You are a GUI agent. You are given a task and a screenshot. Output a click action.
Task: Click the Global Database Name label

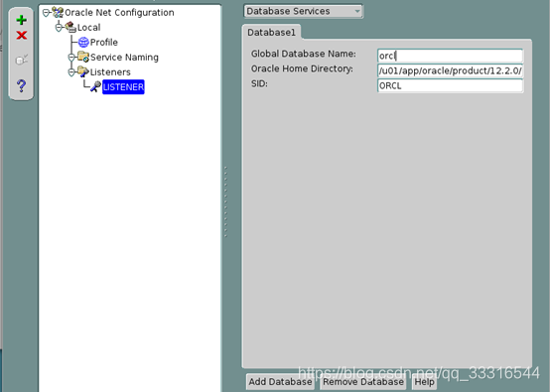pyautogui.click(x=304, y=54)
